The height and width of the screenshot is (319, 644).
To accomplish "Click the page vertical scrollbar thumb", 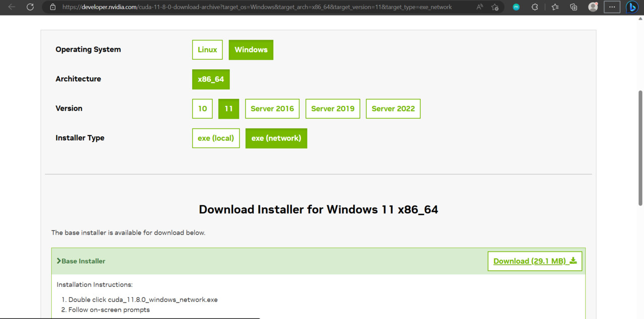I will (x=640, y=148).
